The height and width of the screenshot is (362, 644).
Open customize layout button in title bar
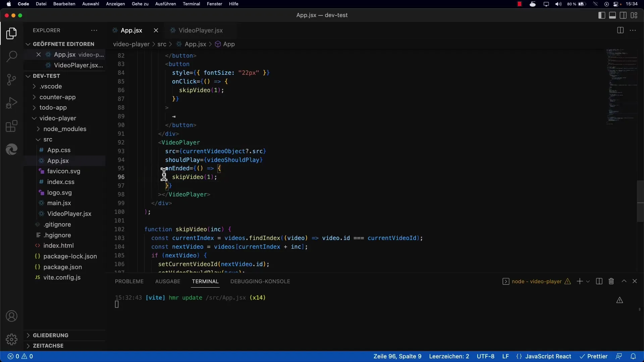(634, 15)
